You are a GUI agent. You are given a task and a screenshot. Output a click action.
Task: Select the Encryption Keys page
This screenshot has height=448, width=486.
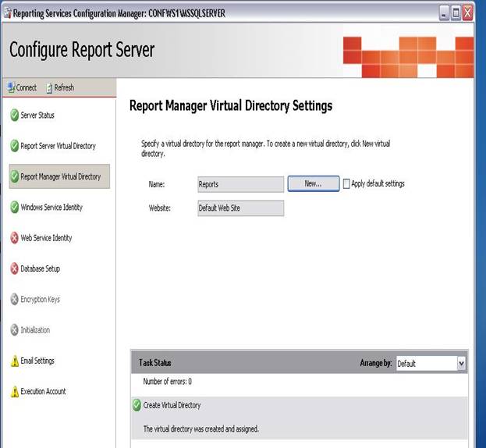pos(40,299)
